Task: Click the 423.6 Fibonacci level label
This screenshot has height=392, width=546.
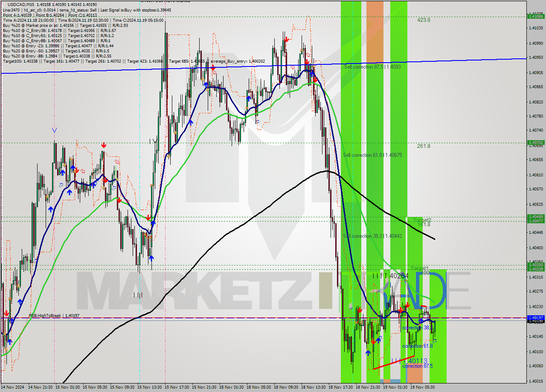Action: pos(424,20)
